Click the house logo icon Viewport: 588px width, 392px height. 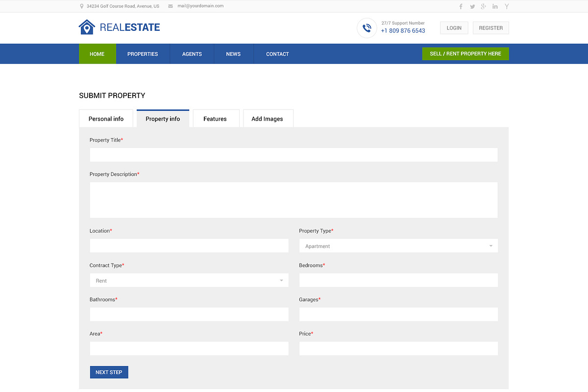(87, 27)
